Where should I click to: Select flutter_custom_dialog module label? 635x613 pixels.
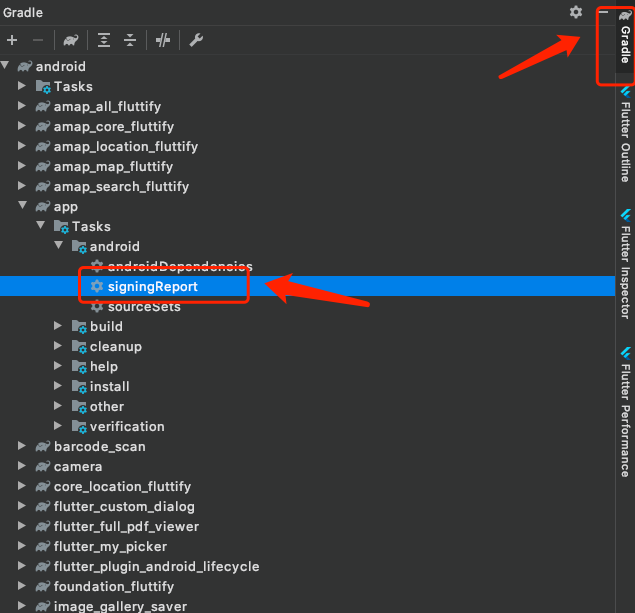(x=124, y=507)
